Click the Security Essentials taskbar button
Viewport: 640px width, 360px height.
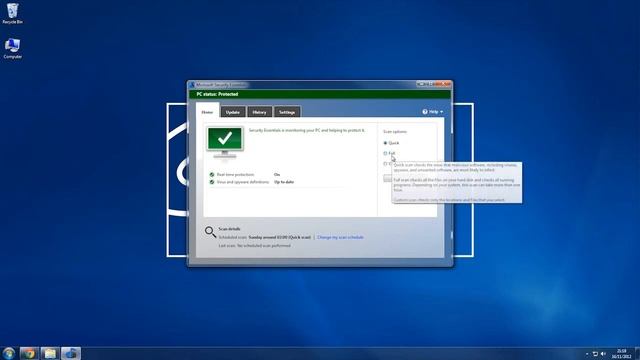coord(71,353)
